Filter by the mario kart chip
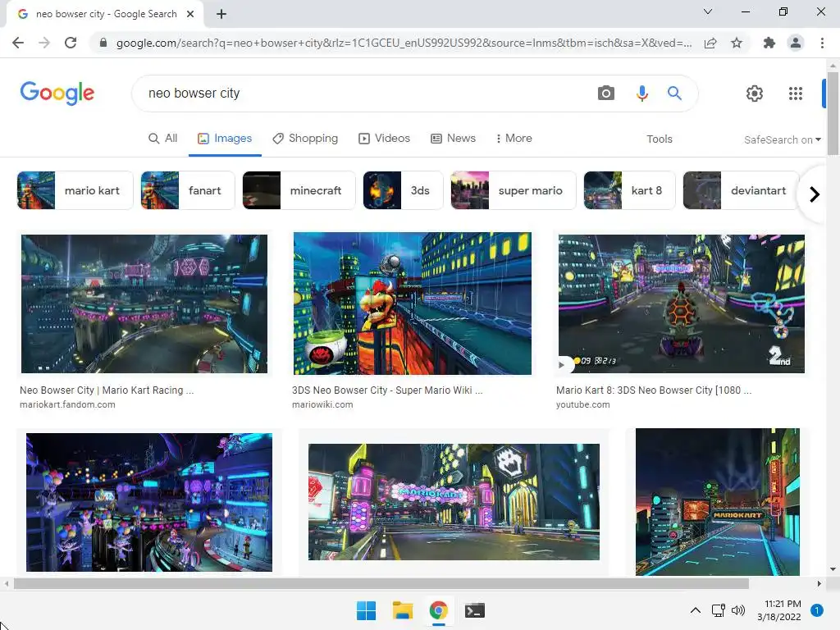840x630 pixels. click(x=75, y=190)
